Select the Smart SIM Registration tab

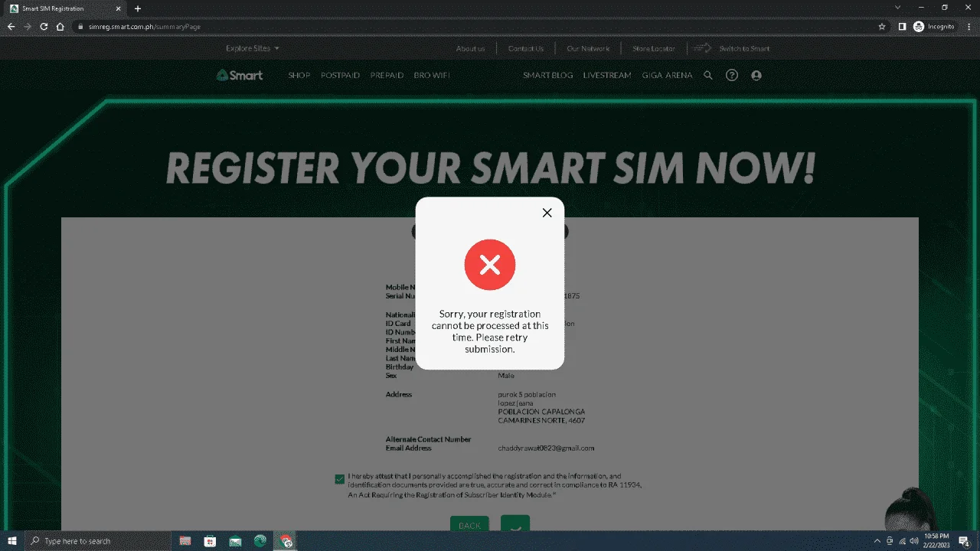pyautogui.click(x=66, y=8)
